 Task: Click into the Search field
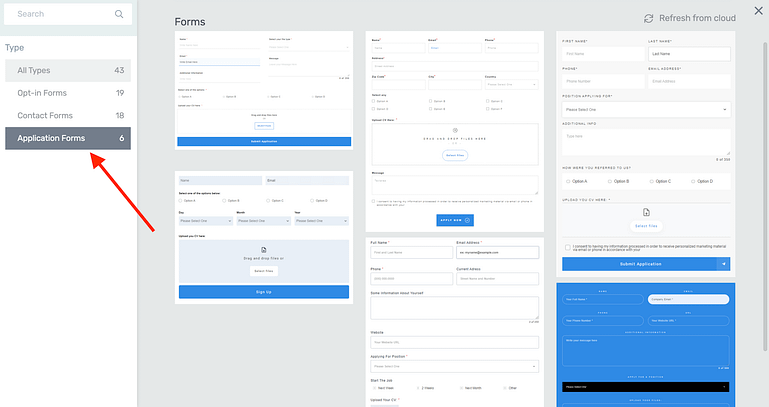[58, 14]
